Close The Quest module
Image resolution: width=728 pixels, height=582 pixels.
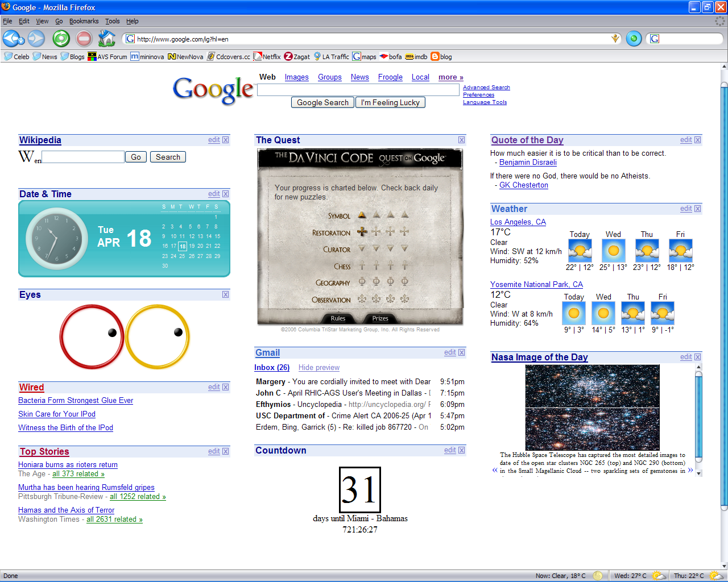[x=462, y=140]
